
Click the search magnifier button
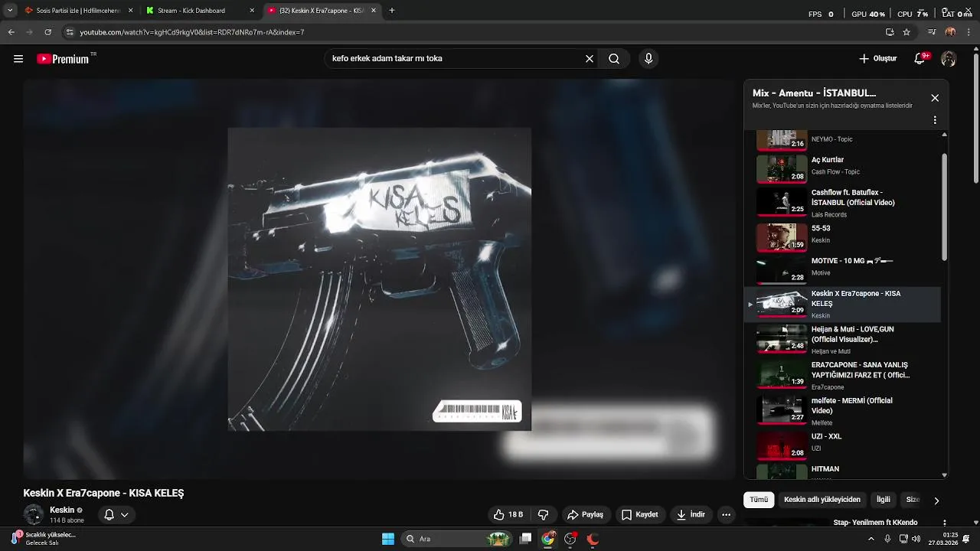coord(614,59)
